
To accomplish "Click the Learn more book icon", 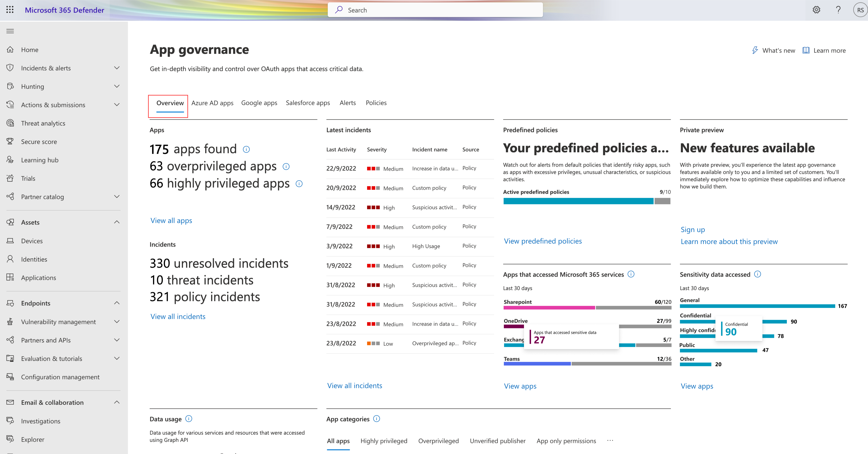I will [806, 51].
